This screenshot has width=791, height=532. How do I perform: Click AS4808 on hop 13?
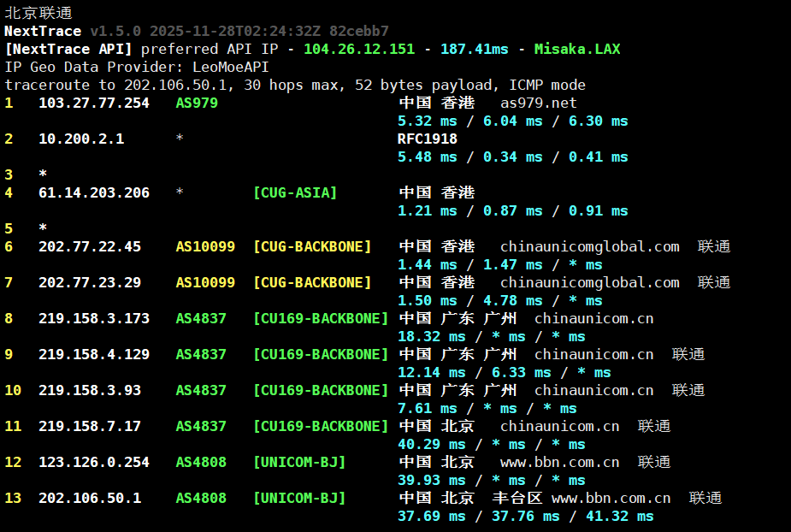[201, 498]
